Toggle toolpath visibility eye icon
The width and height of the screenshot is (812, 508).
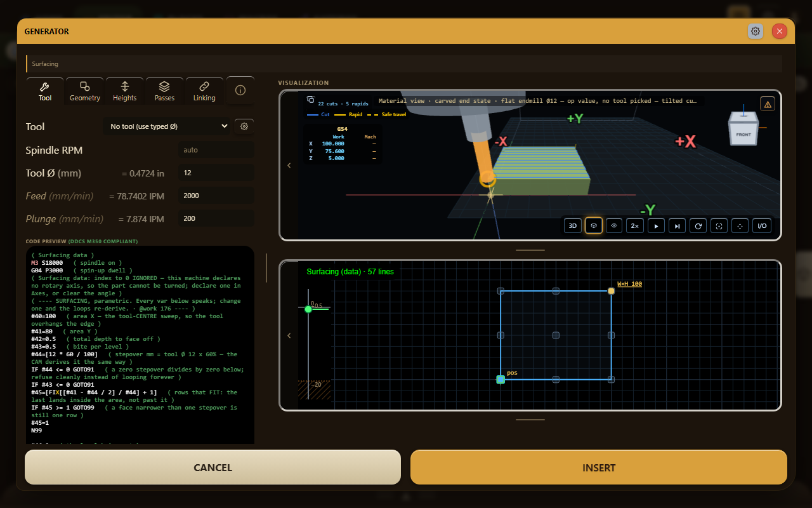click(x=613, y=225)
